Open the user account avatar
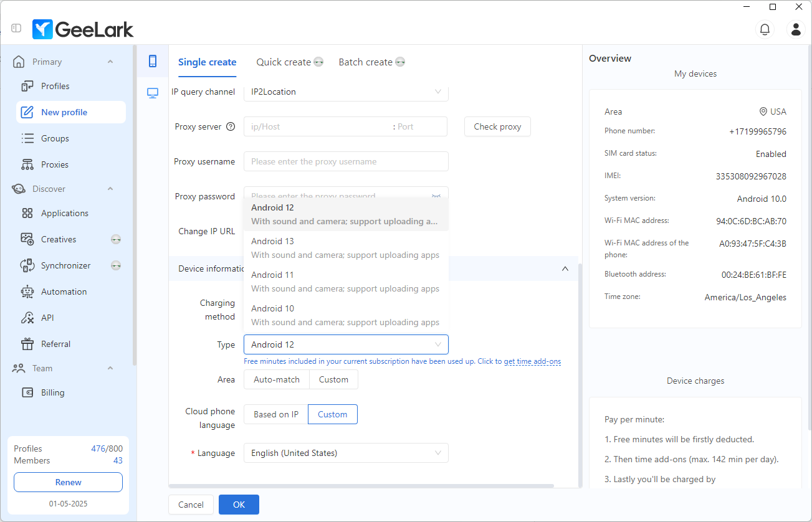 (x=796, y=29)
